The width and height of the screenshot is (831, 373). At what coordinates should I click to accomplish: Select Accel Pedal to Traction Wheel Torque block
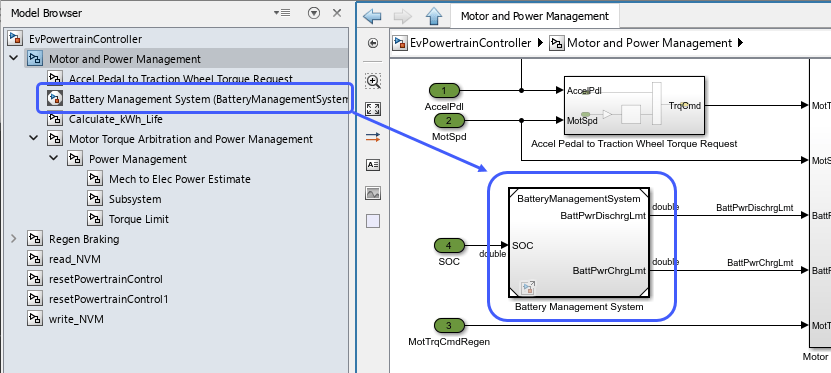[634, 105]
